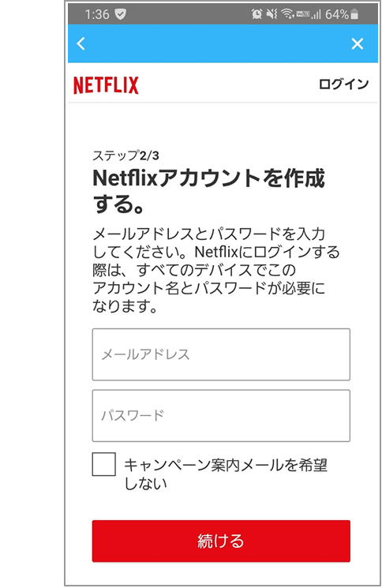Close the page with the X icon

tap(358, 43)
